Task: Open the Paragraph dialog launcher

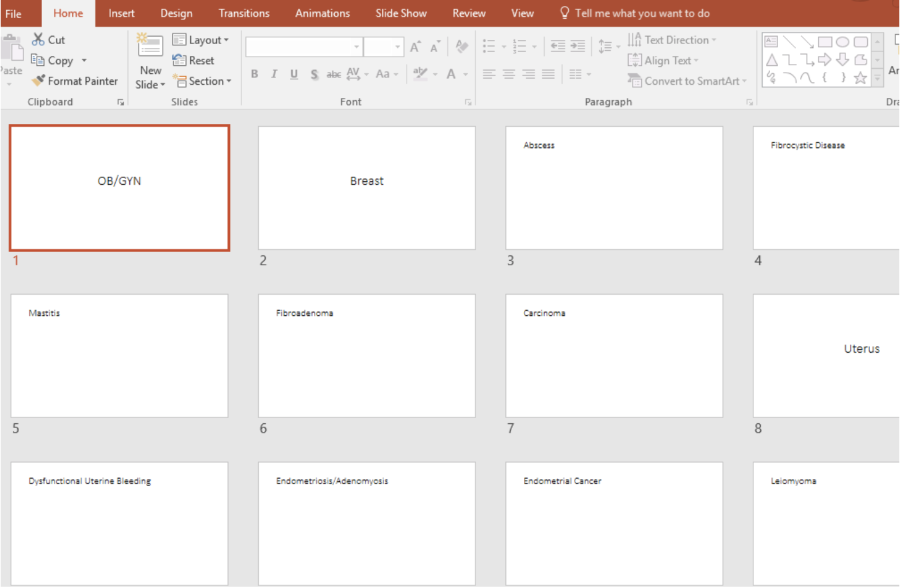Action: coord(750,103)
